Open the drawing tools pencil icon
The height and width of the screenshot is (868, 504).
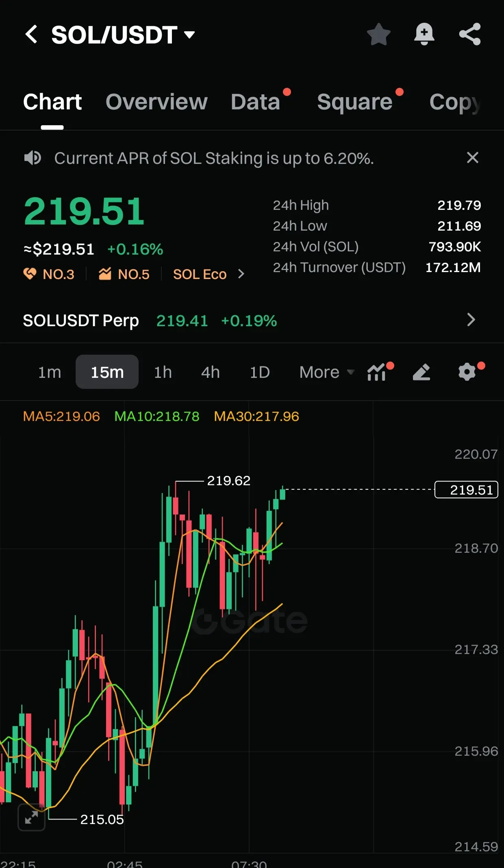click(421, 372)
